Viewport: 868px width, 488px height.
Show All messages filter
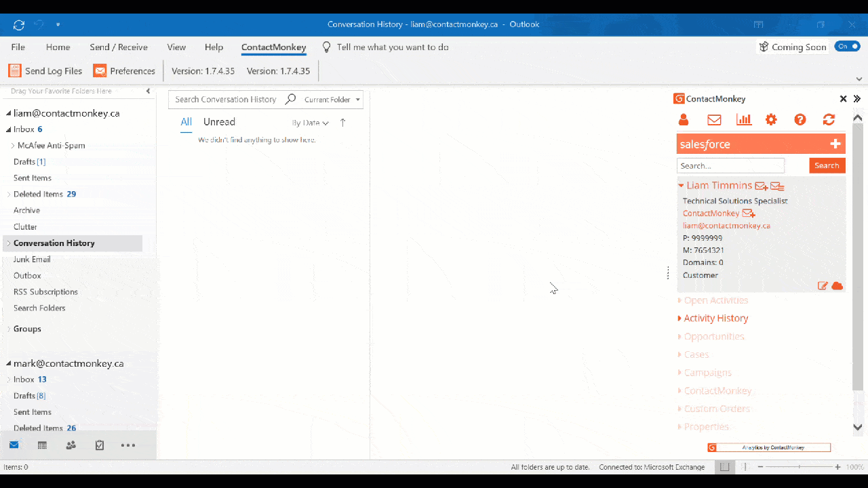click(186, 122)
